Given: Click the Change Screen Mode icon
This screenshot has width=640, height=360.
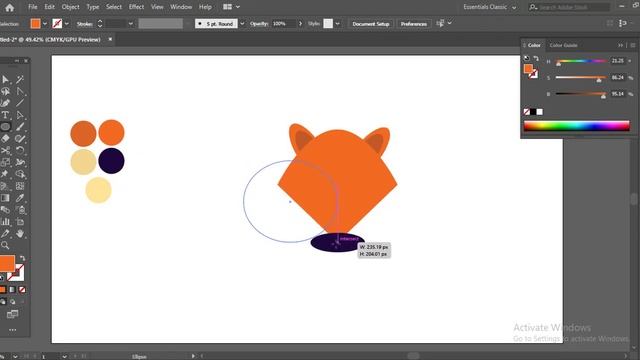Looking at the screenshot, I should 13,314.
